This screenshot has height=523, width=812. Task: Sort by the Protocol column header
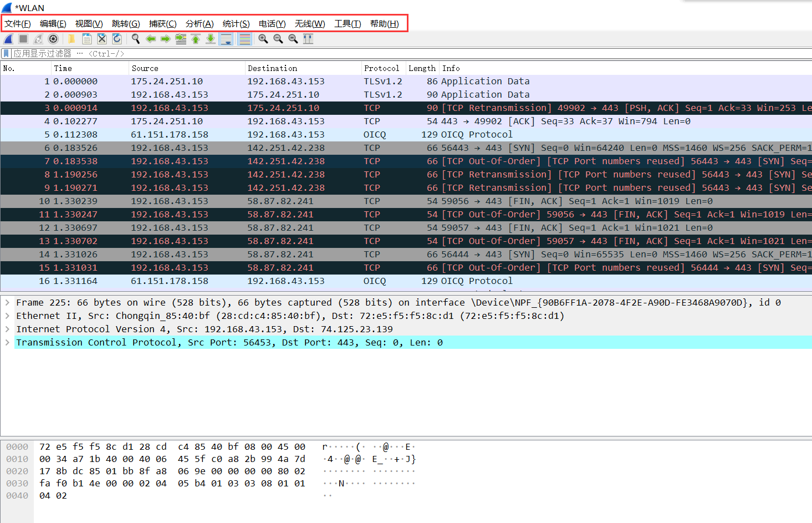384,68
